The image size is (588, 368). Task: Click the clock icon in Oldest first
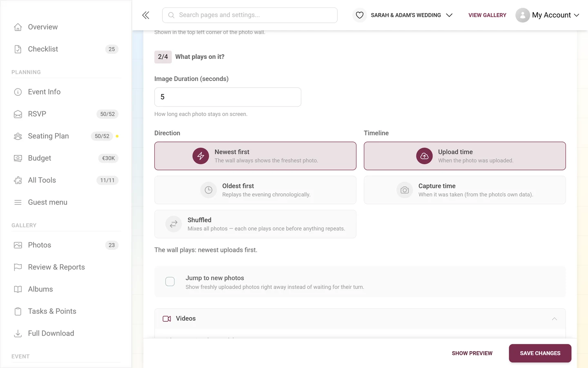click(208, 190)
